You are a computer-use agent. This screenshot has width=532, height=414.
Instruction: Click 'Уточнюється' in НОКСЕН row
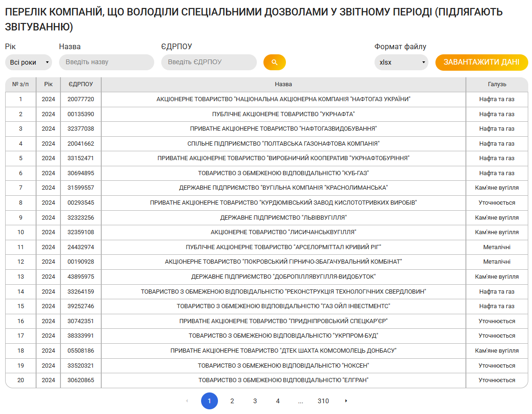[x=497, y=365]
